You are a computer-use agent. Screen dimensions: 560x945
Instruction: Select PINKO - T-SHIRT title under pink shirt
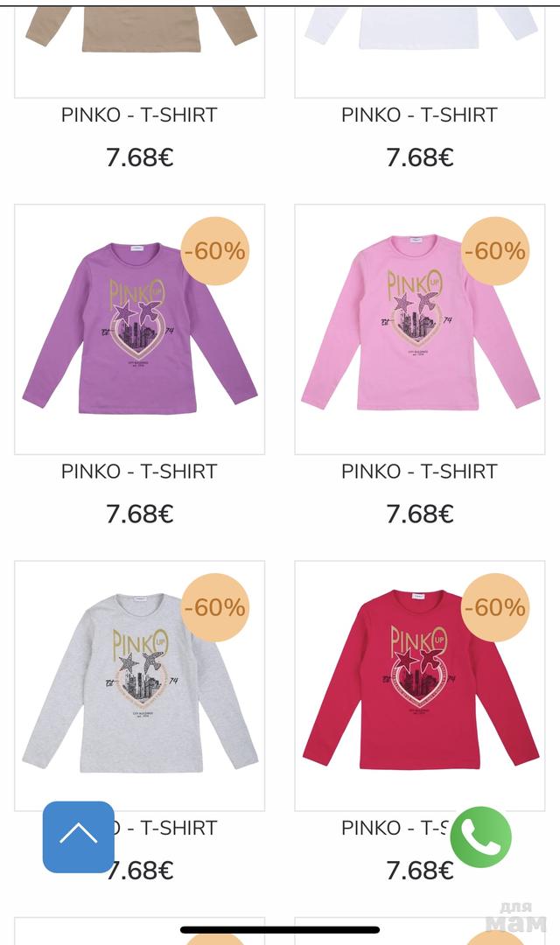(x=419, y=472)
